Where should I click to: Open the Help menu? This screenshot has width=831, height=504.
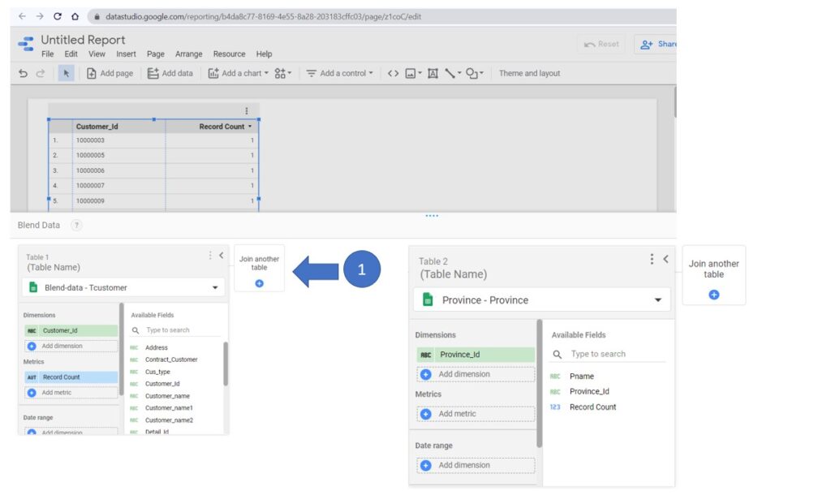tap(264, 54)
